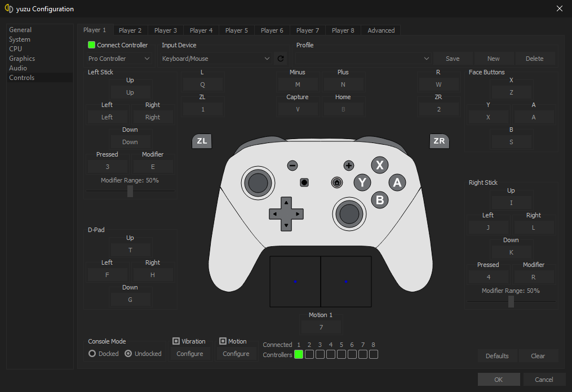The image size is (572, 392).
Task: Toggle connected controller 5 box
Action: point(342,354)
